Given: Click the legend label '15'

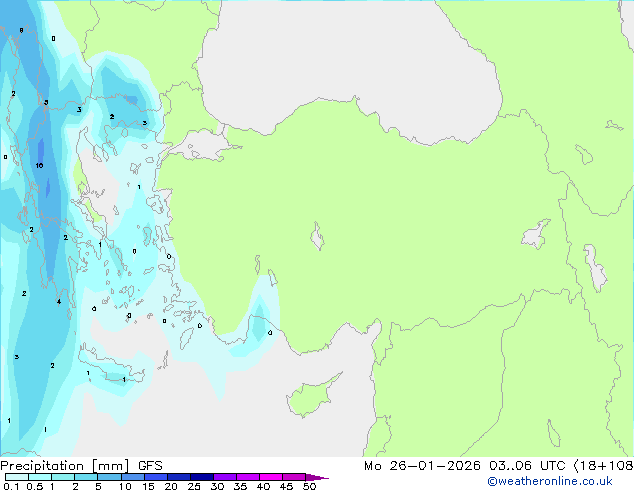Looking at the screenshot, I should (148, 486).
